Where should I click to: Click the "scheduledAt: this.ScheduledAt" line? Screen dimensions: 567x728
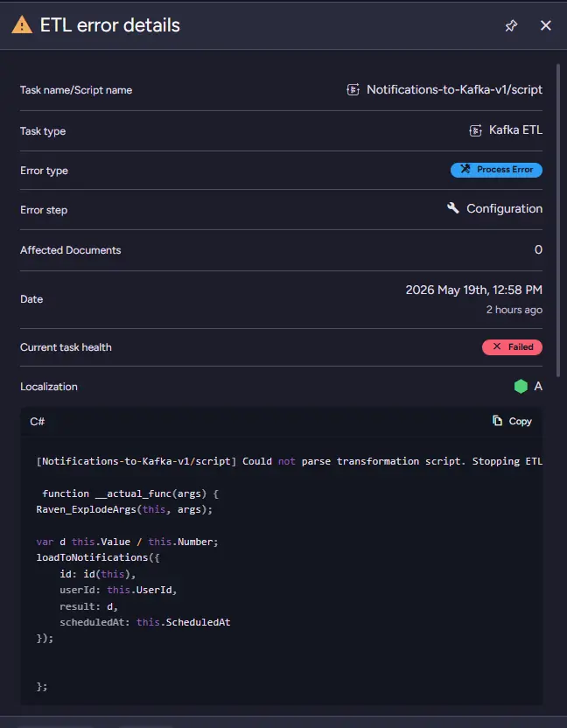145,622
